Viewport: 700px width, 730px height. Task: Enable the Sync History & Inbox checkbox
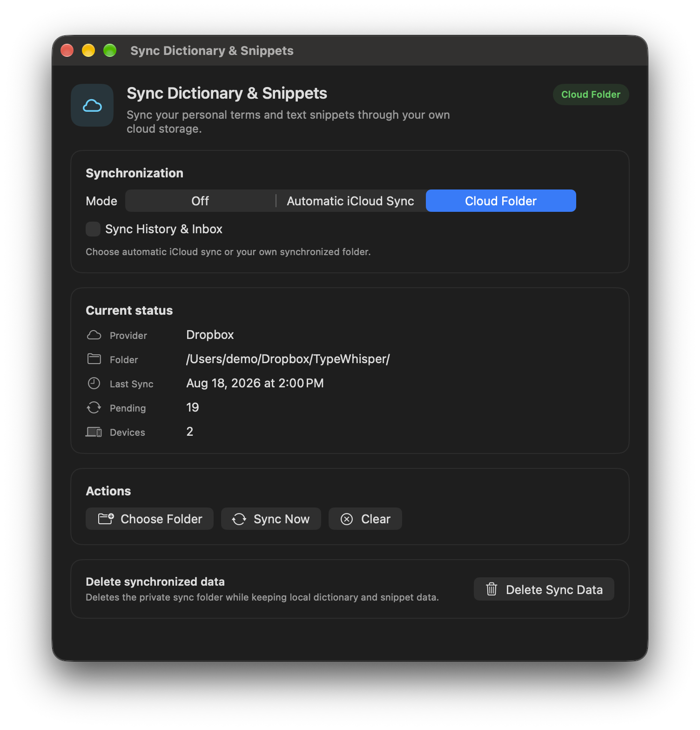93,229
